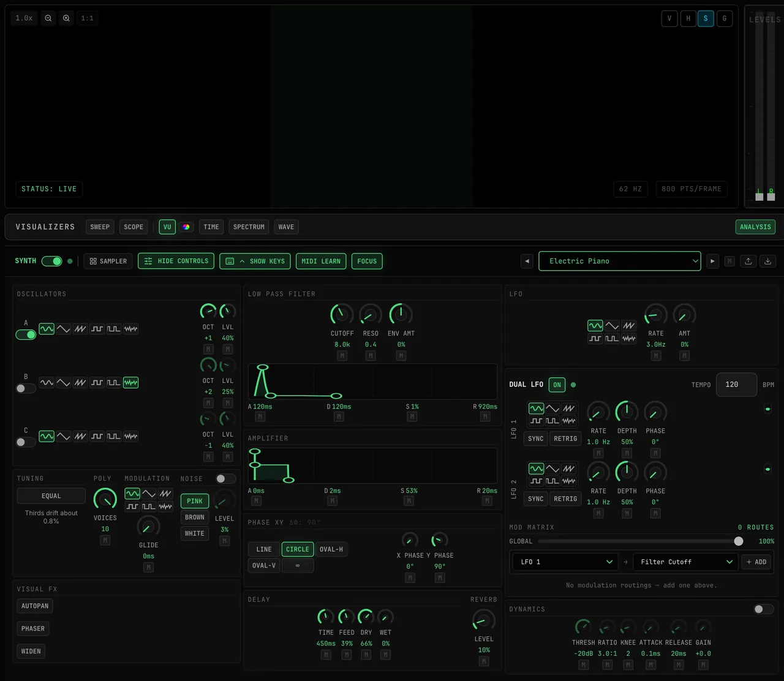Enable the PHASER visual effect

33,628
